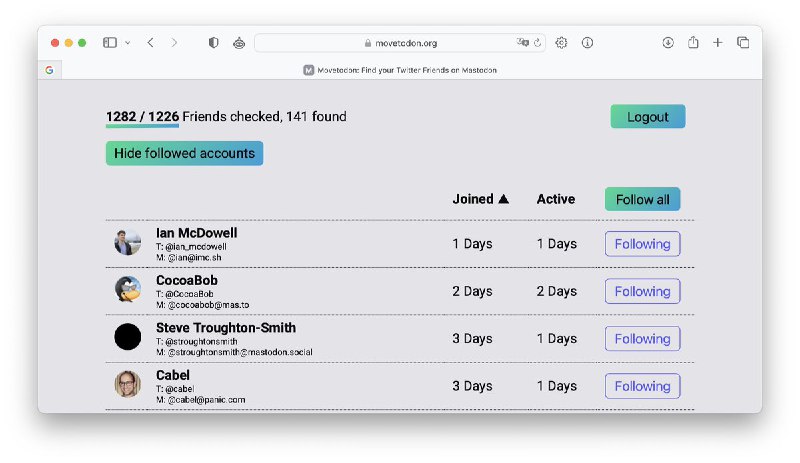Viewport: 800px width, 463px height.
Task: Click the privacy shield icon
Action: pyautogui.click(x=213, y=43)
